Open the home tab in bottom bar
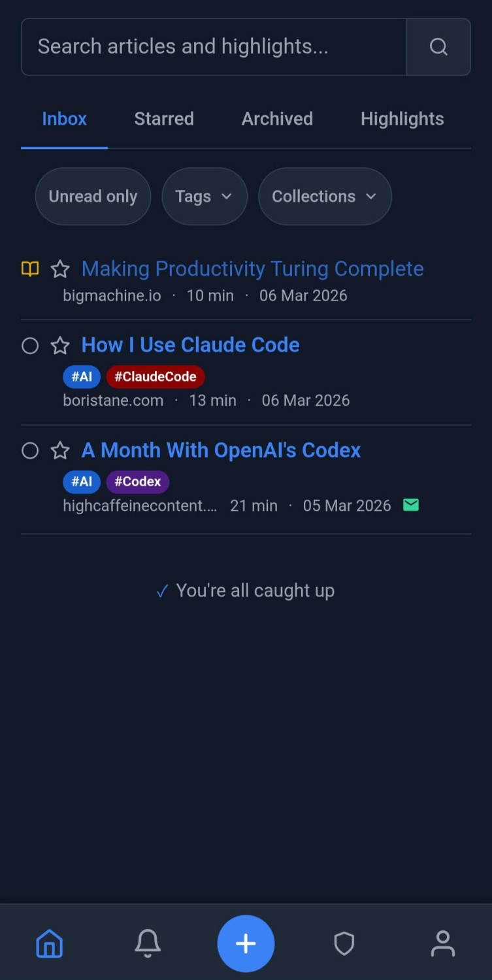Viewport: 492px width, 980px height. [50, 943]
